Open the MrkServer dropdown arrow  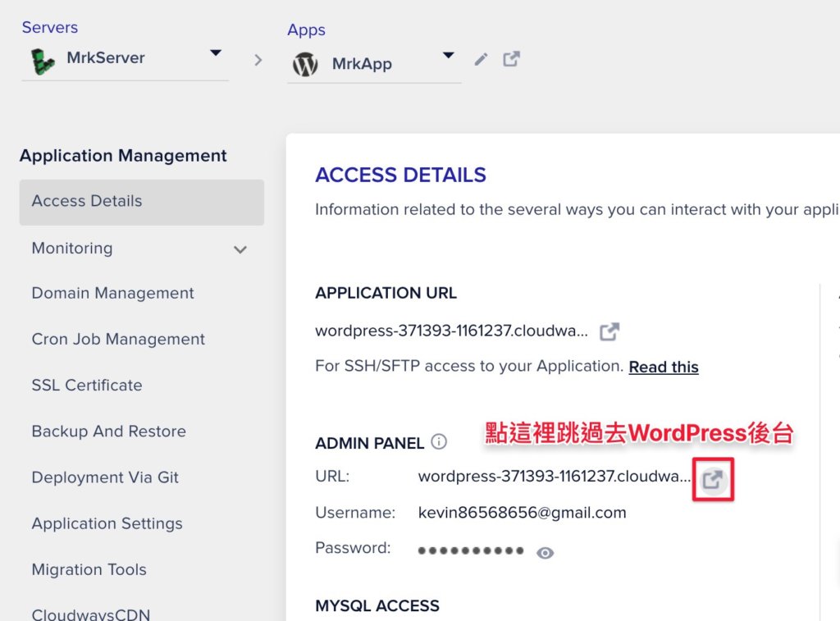216,53
